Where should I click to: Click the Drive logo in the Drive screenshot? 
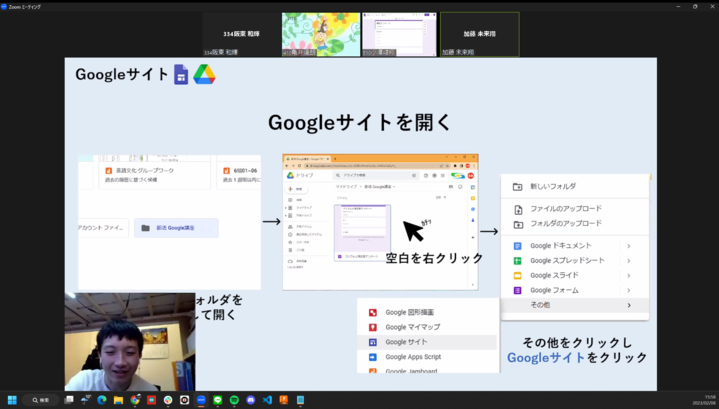pos(290,175)
